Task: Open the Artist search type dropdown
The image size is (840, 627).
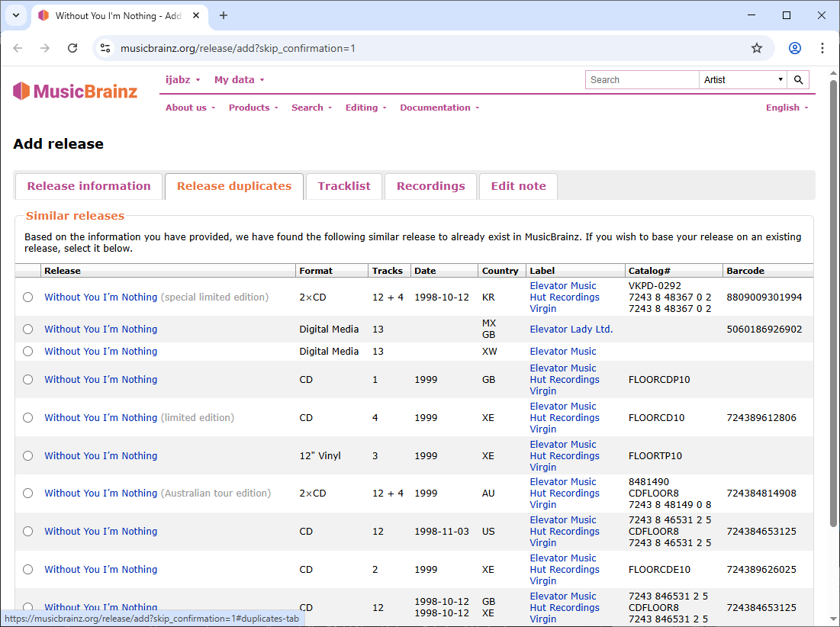Action: pyautogui.click(x=743, y=80)
